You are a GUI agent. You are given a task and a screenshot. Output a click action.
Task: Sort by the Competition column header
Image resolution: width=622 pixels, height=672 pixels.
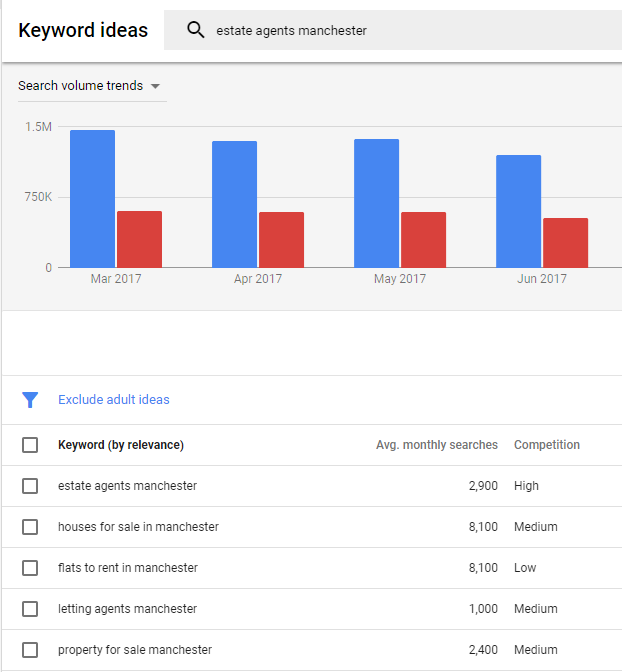click(x=547, y=445)
